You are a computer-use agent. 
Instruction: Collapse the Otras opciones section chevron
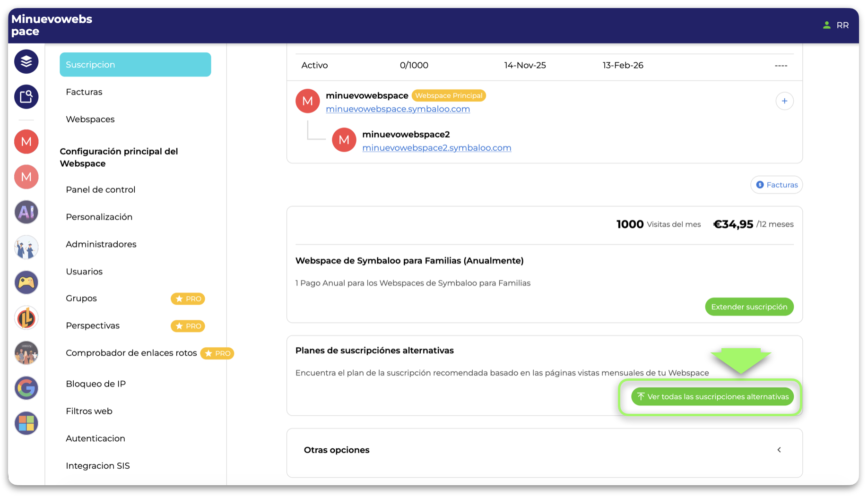coord(779,450)
